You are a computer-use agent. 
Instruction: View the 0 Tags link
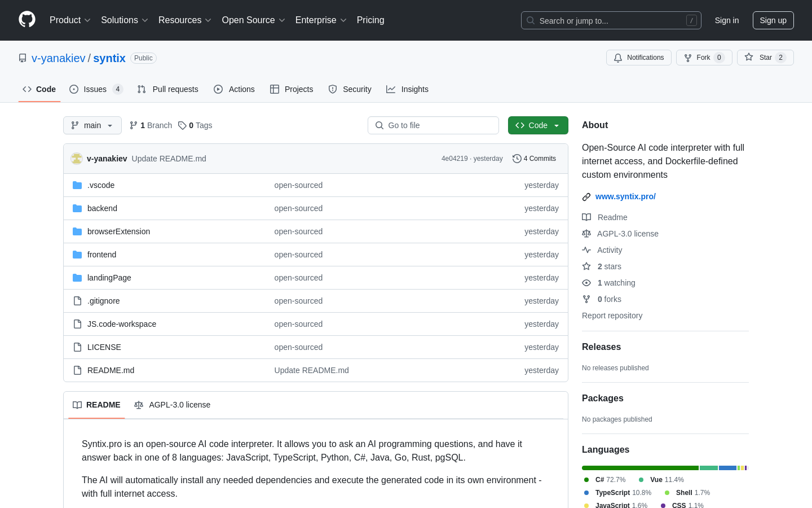click(195, 125)
